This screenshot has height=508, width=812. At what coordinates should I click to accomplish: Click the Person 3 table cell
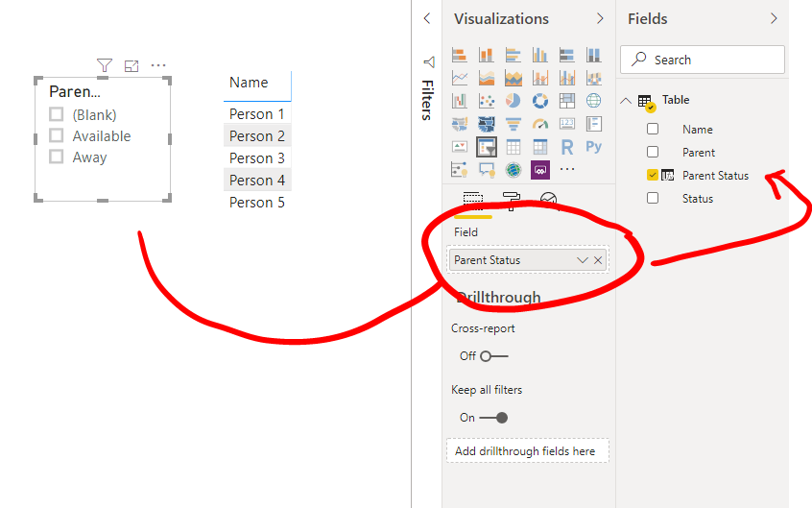pyautogui.click(x=257, y=158)
